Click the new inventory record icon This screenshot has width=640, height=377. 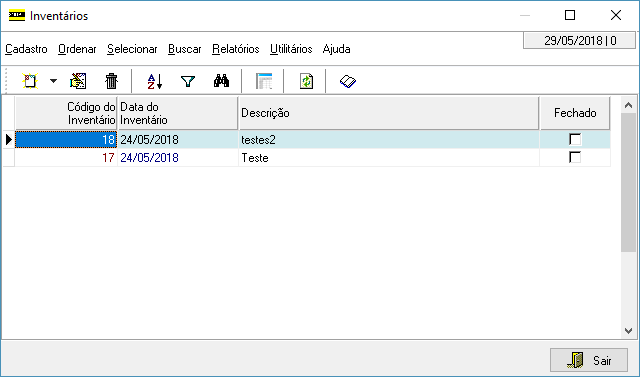(x=30, y=81)
